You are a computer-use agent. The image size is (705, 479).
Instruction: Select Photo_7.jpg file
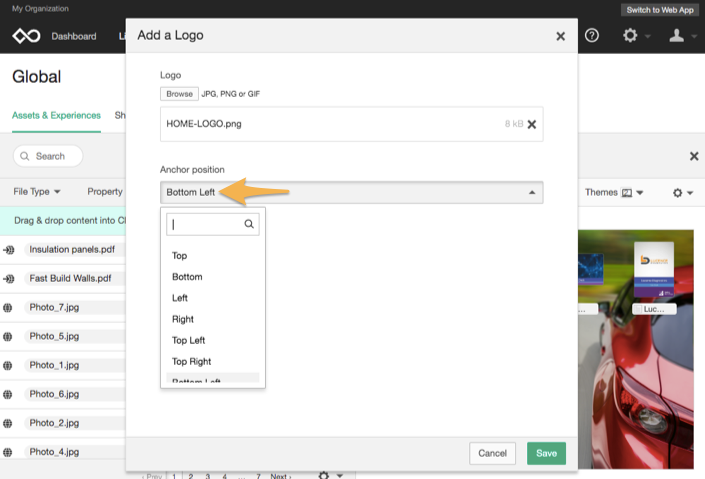(54, 307)
